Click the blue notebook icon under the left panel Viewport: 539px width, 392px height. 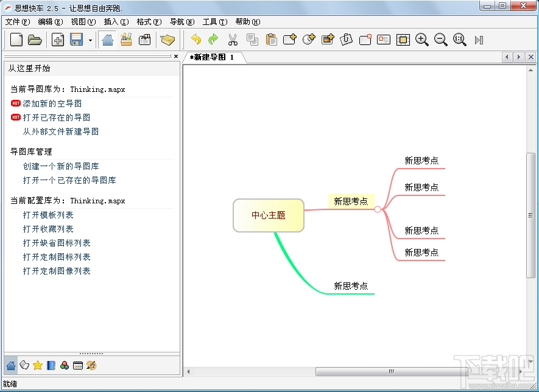click(51, 365)
